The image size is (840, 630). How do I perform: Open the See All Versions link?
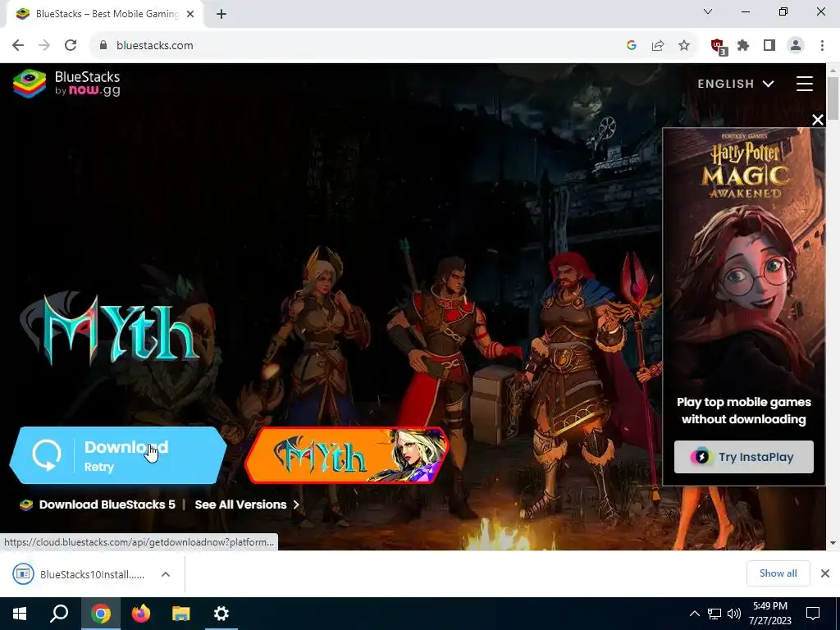tap(247, 504)
